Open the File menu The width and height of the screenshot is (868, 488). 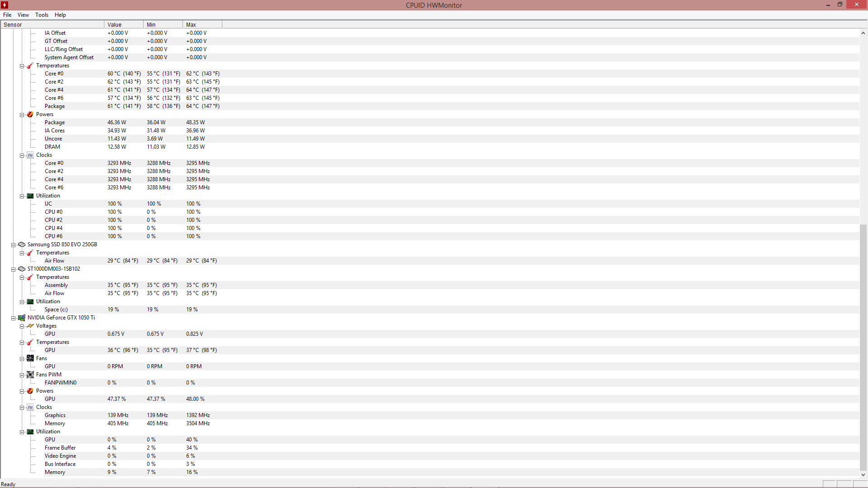[7, 15]
